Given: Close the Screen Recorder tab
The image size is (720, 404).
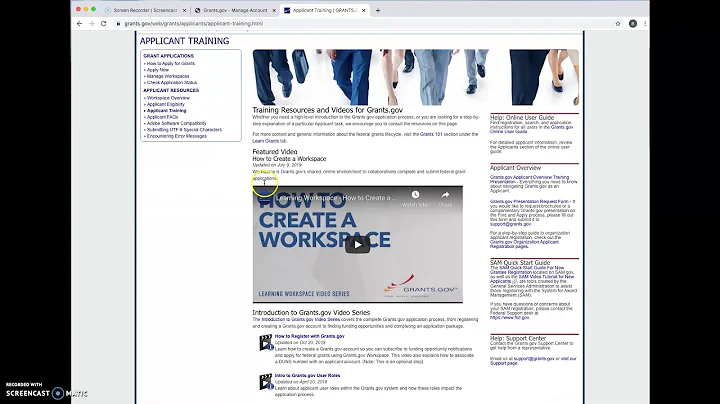Looking at the screenshot, I should [185, 10].
